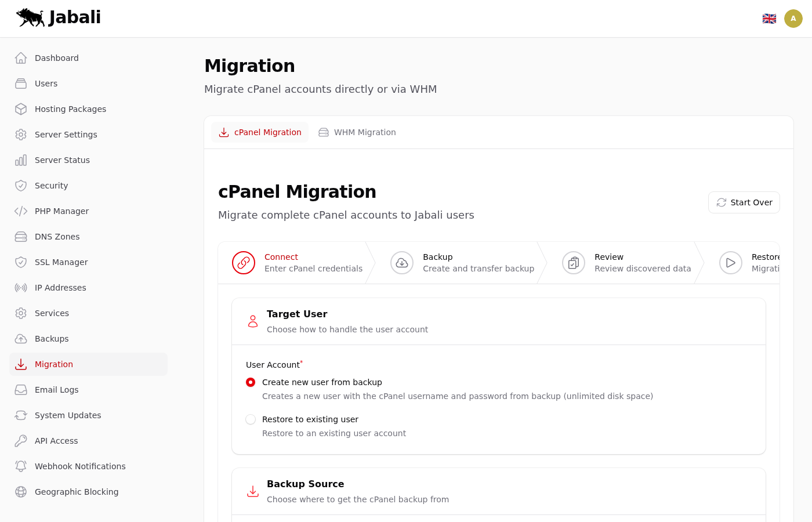Select Create new user from backup
812x522 pixels.
[x=251, y=382]
